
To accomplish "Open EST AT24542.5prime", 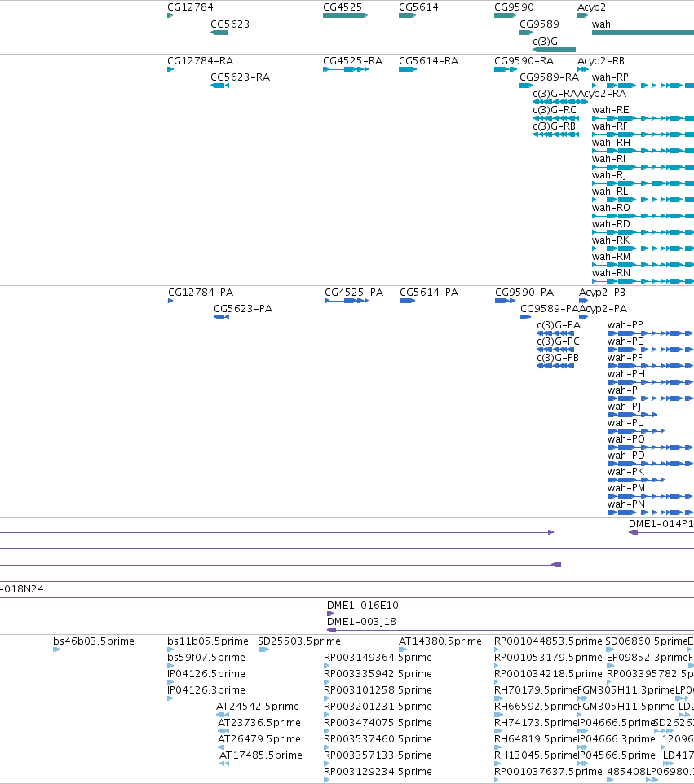I will tap(257, 706).
